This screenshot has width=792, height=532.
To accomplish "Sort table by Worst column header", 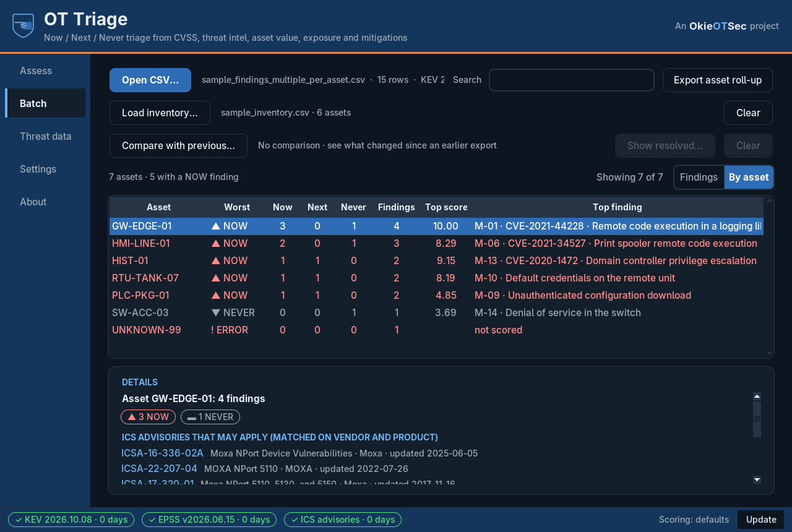I will (237, 207).
